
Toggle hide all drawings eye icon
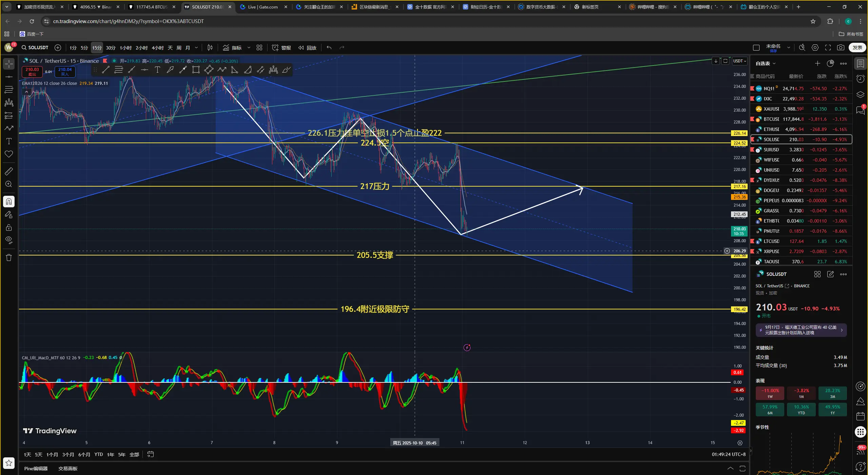tap(9, 240)
